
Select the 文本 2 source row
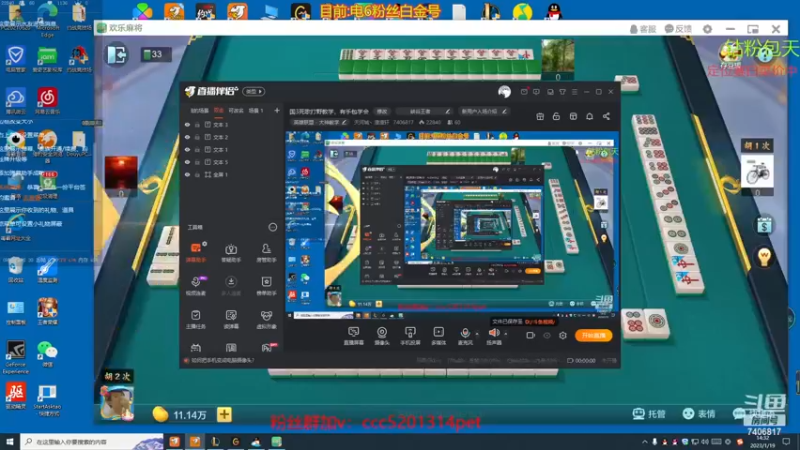[x=232, y=137]
